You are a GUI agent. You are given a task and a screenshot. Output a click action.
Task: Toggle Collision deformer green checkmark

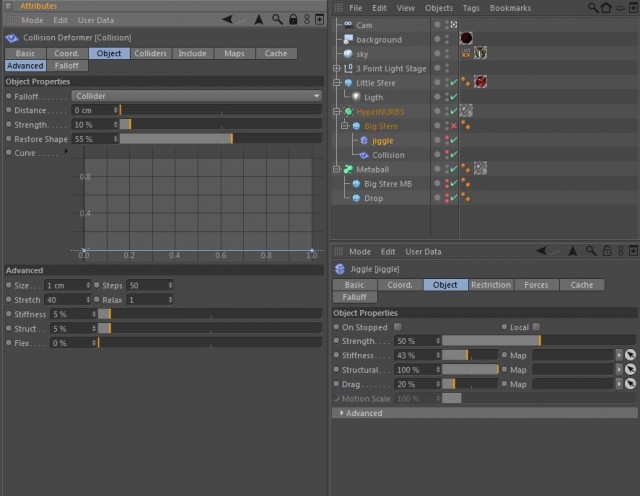[x=453, y=154]
